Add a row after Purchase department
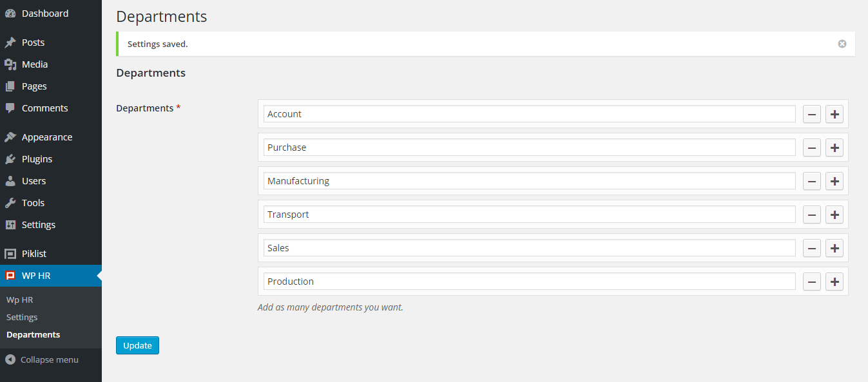This screenshot has width=868, height=382. 834,148
